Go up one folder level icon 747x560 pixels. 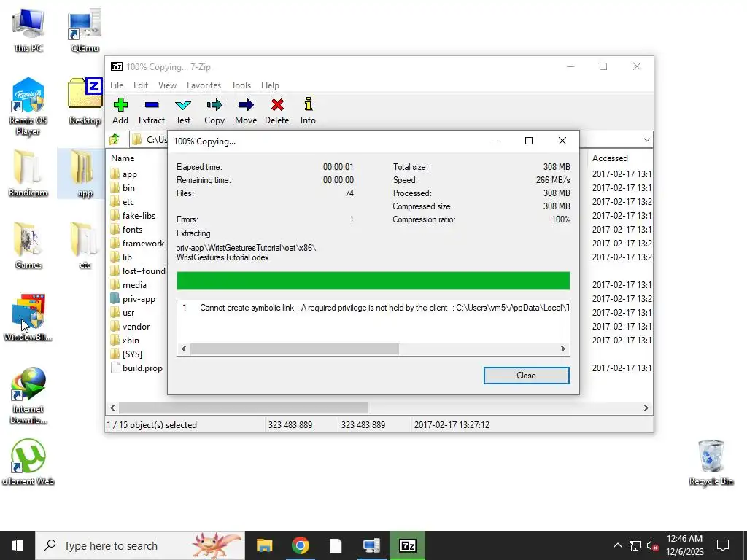click(115, 139)
